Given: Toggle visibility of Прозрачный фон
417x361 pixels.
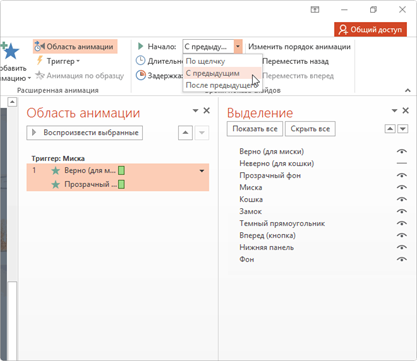Looking at the screenshot, I should tap(402, 175).
